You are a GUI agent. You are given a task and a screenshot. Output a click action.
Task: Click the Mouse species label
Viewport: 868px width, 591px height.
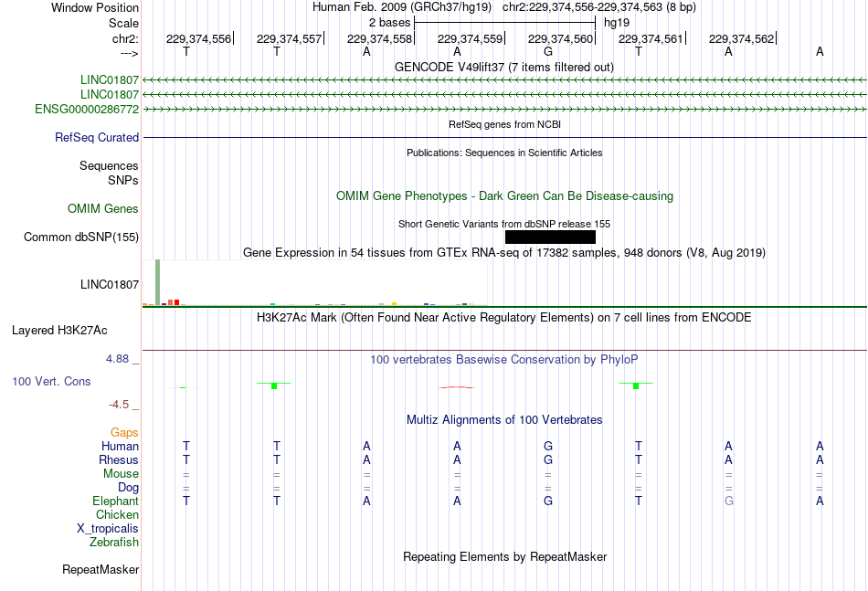click(x=121, y=474)
